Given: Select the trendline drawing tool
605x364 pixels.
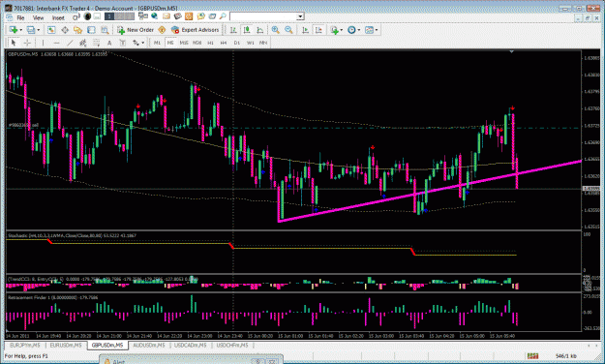Looking at the screenshot, I should (x=70, y=43).
